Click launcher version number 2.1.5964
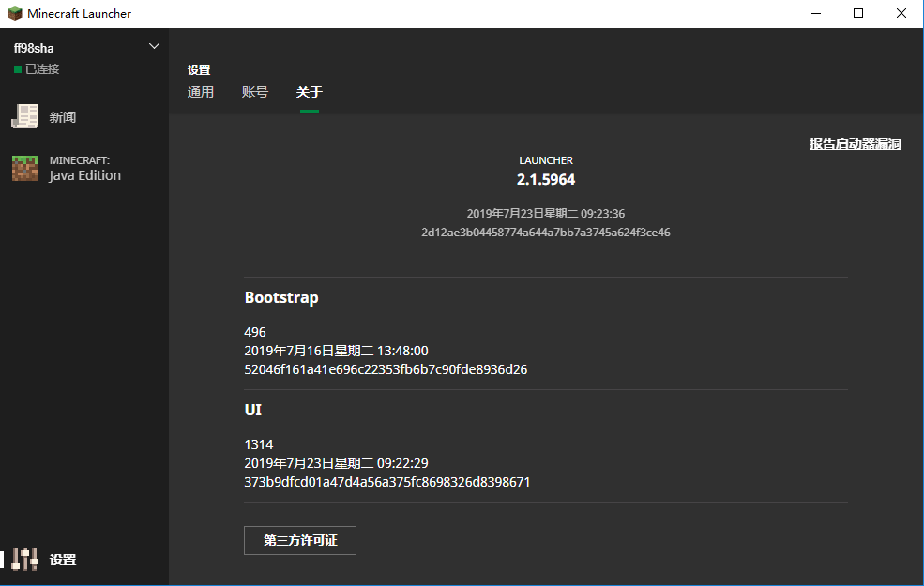Viewport: 924px width, 586px height. (x=546, y=180)
